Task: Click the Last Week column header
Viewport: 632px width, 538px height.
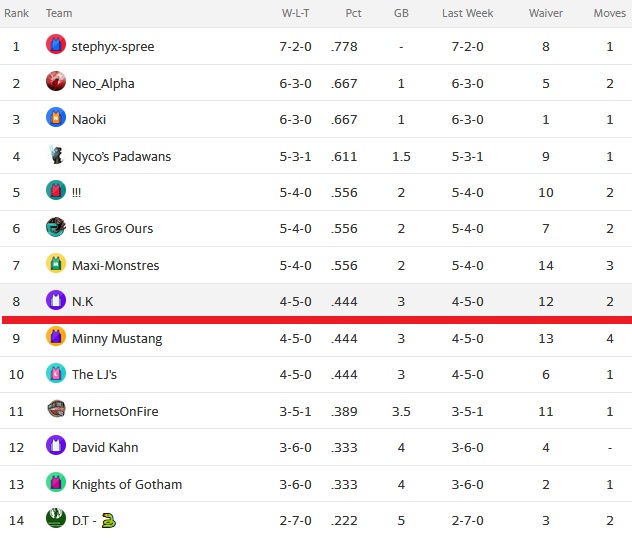Action: (468, 13)
